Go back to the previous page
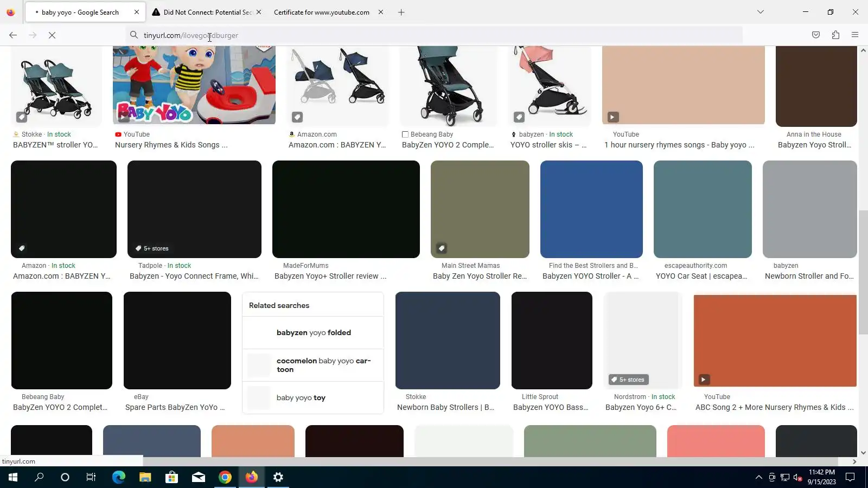868x488 pixels. pos(13,35)
